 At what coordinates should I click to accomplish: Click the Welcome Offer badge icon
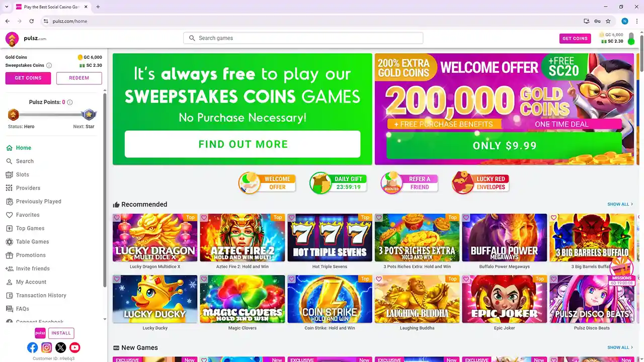267,183
